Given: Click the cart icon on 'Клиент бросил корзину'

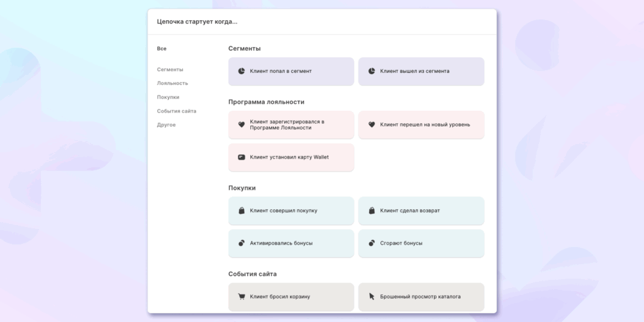Looking at the screenshot, I should (x=241, y=296).
